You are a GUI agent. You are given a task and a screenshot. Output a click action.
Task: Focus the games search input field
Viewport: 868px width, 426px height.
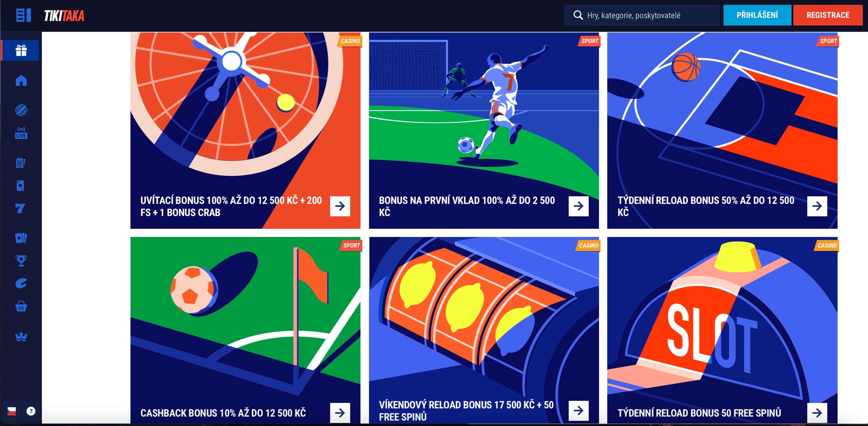pyautogui.click(x=641, y=15)
